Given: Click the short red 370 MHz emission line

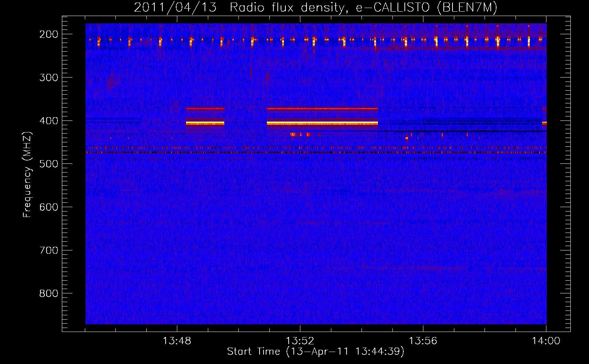Looking at the screenshot, I should (x=205, y=108).
